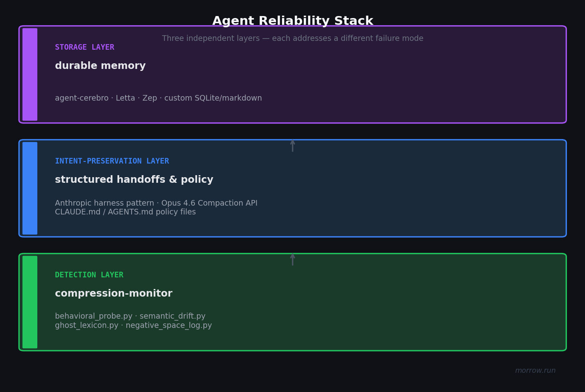Click the behavioral_probe.py label
The width and height of the screenshot is (585, 392).
(93, 316)
